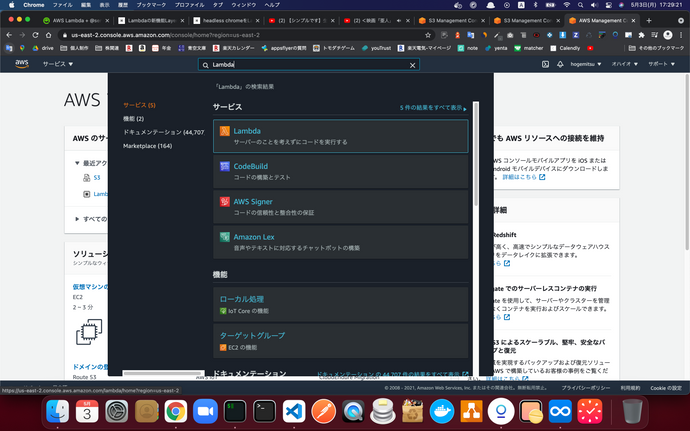Image resolution: width=690 pixels, height=431 pixels.
Task: Open the Lambda service result
Action: tap(340, 136)
